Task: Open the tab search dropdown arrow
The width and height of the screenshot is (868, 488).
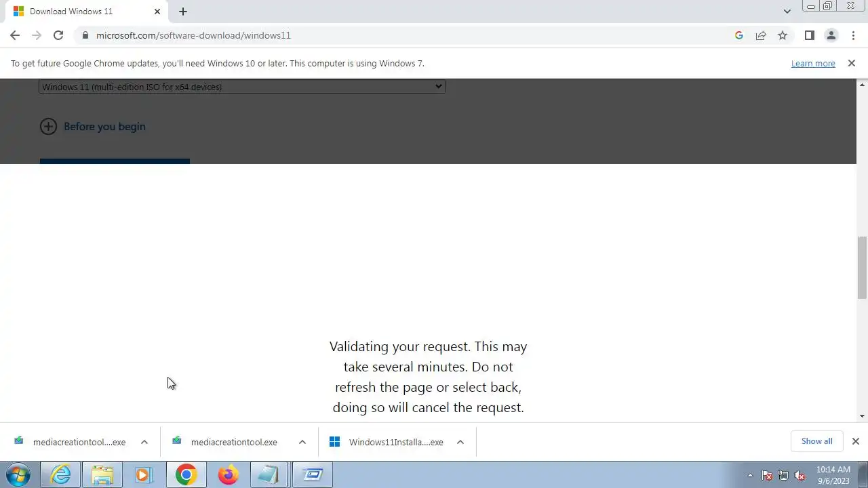Action: click(x=787, y=12)
